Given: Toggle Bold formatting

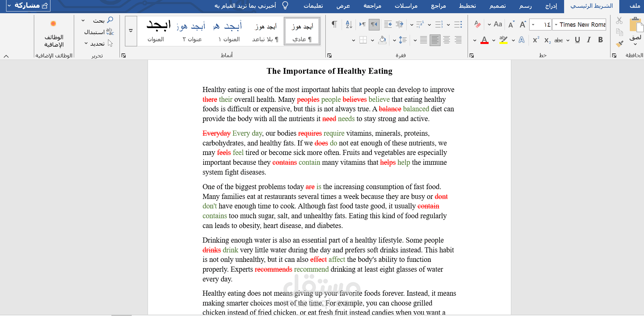Looking at the screenshot, I should pyautogui.click(x=600, y=40).
